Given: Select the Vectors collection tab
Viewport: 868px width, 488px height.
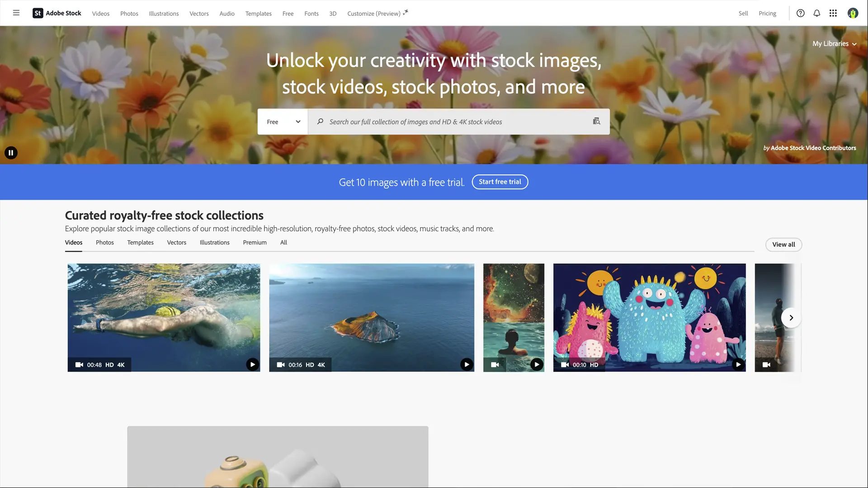Looking at the screenshot, I should click(177, 243).
